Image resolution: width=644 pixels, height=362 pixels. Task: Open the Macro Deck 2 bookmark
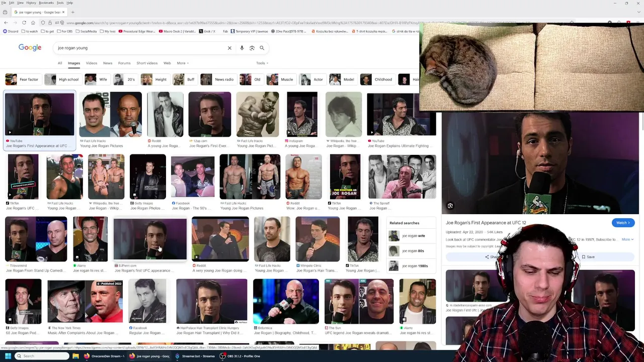click(177, 31)
